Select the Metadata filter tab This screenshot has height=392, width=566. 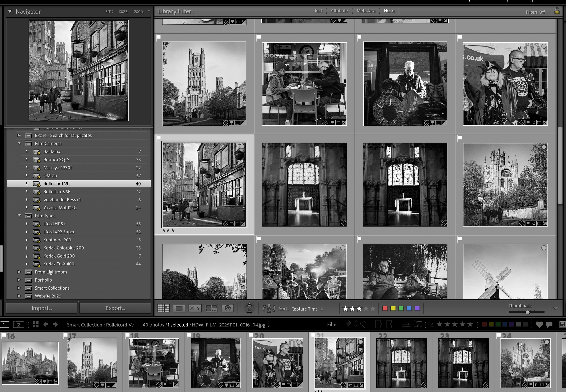pyautogui.click(x=366, y=11)
